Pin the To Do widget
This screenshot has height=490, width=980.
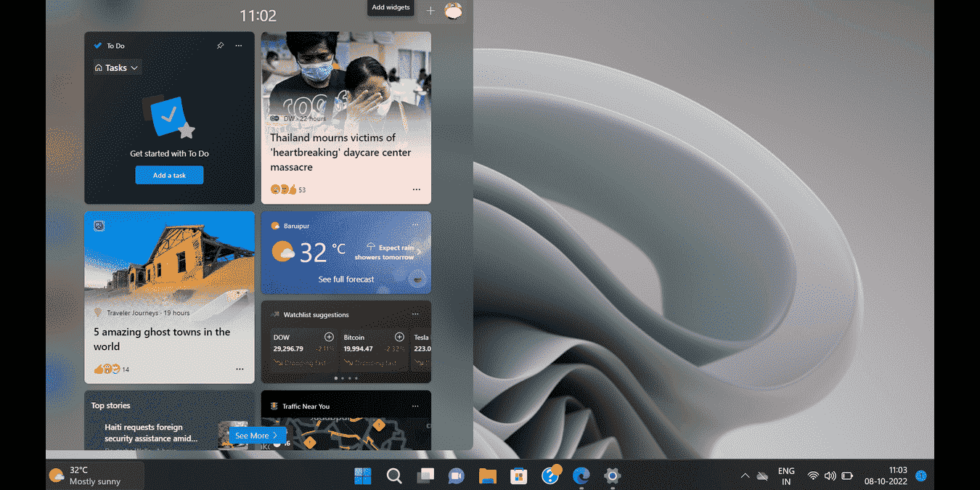(x=220, y=45)
